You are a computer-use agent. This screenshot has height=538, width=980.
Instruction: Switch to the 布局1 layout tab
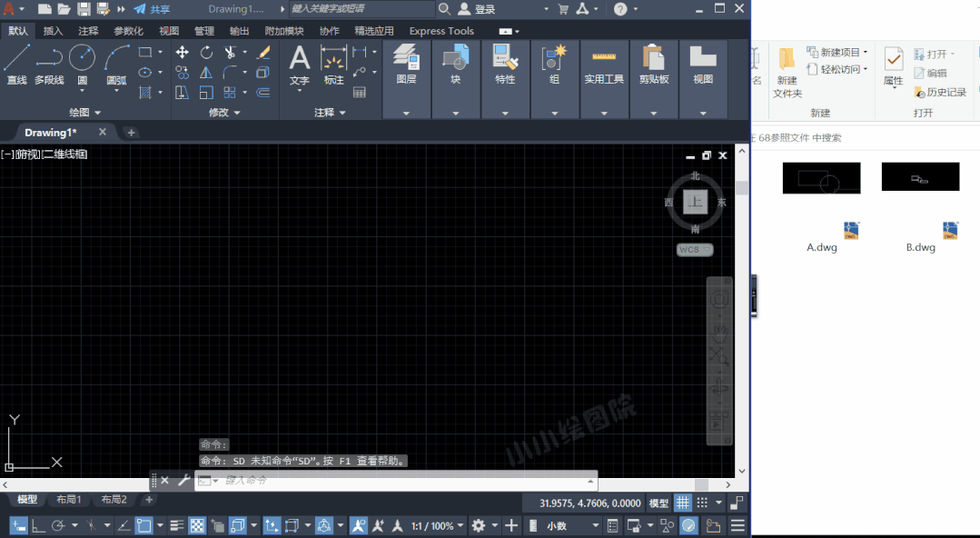pos(69,499)
